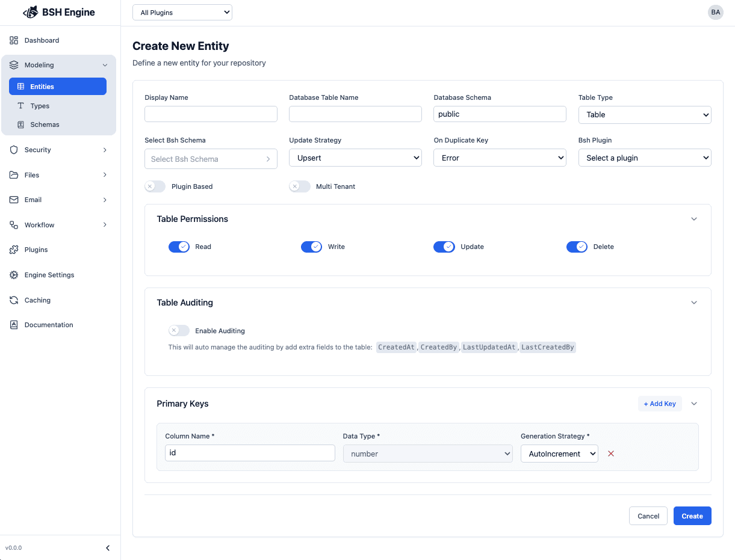Click the Documentation book icon

point(14,325)
